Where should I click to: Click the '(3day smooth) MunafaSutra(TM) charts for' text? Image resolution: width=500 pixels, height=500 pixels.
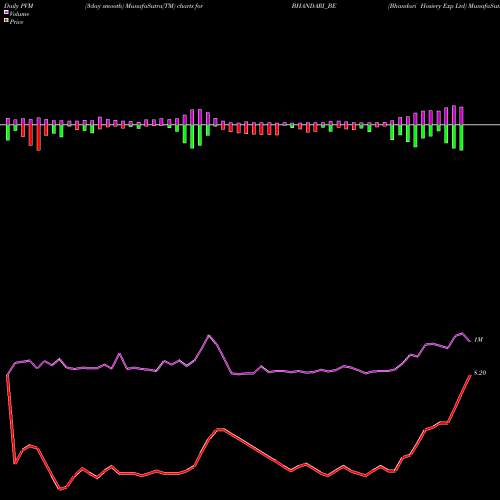144,6
